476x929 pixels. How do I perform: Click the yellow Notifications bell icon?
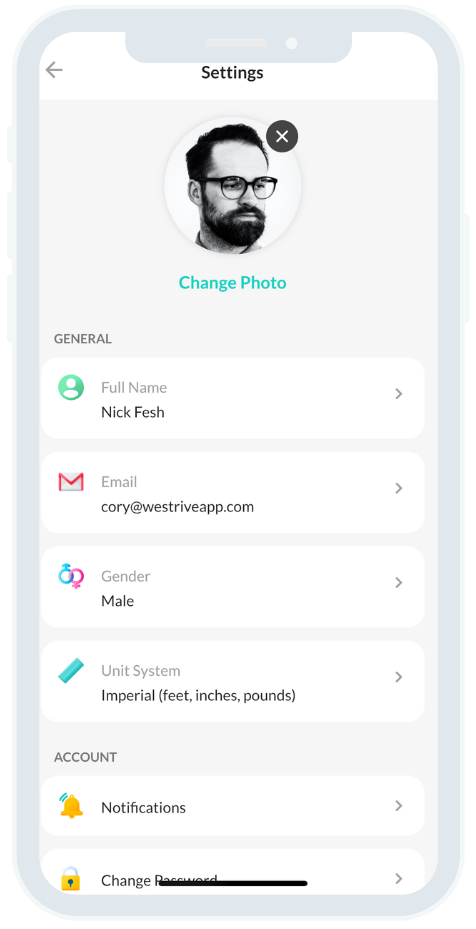(x=71, y=806)
